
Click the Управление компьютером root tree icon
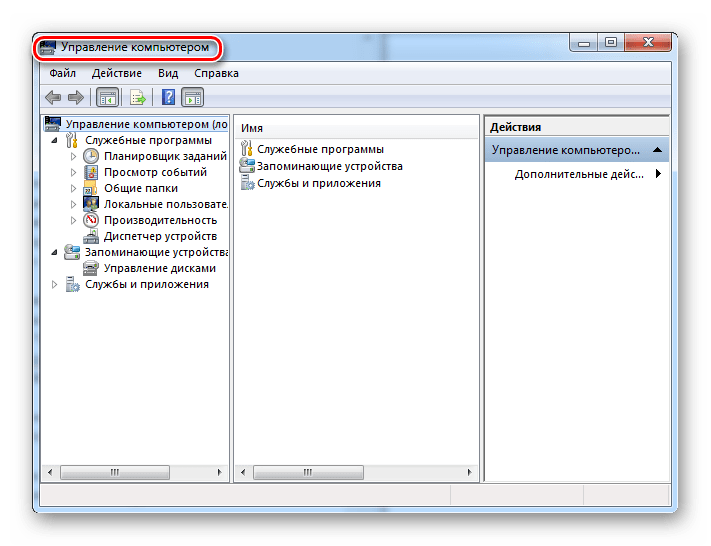pos(53,123)
